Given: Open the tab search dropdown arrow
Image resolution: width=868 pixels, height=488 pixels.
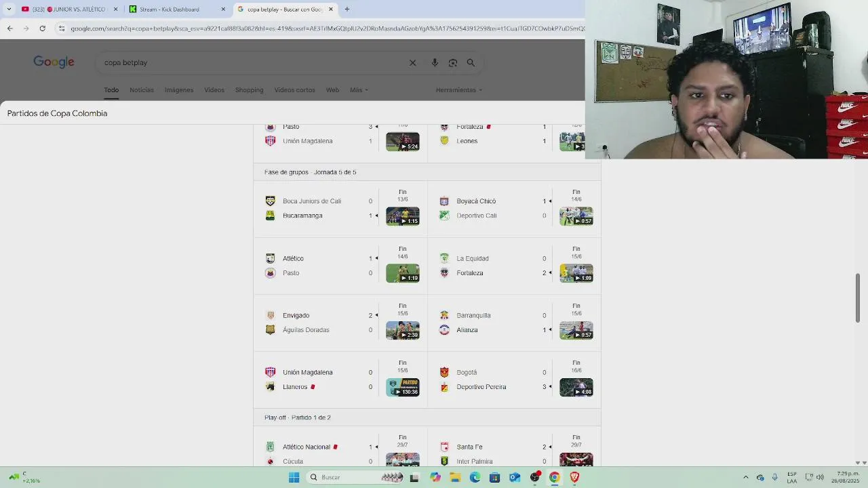Looking at the screenshot, I should click(9, 9).
